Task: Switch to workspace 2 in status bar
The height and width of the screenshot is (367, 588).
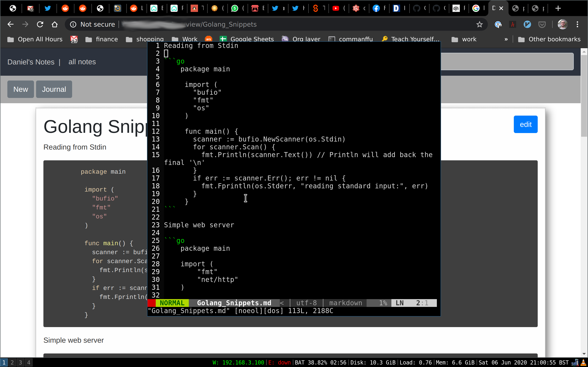Action: pos(12,362)
